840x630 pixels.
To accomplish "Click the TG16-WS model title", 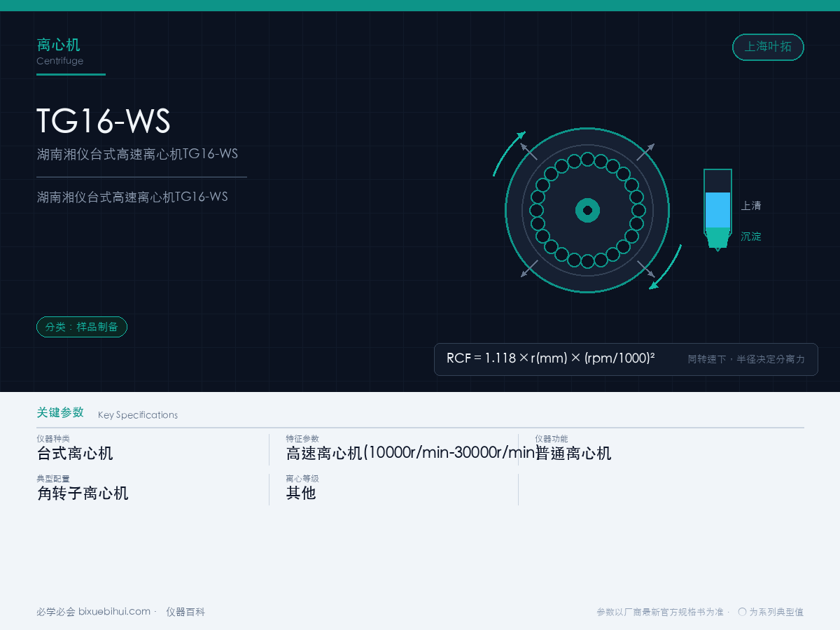I will click(104, 121).
